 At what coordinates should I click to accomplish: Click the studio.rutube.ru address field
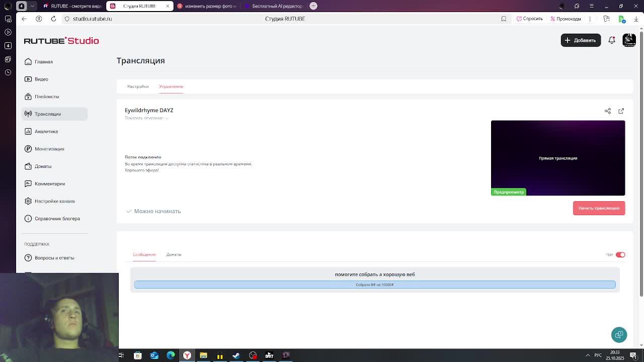92,19
